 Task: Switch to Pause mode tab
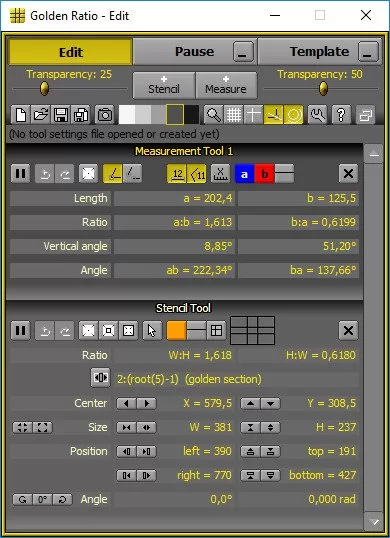click(194, 52)
